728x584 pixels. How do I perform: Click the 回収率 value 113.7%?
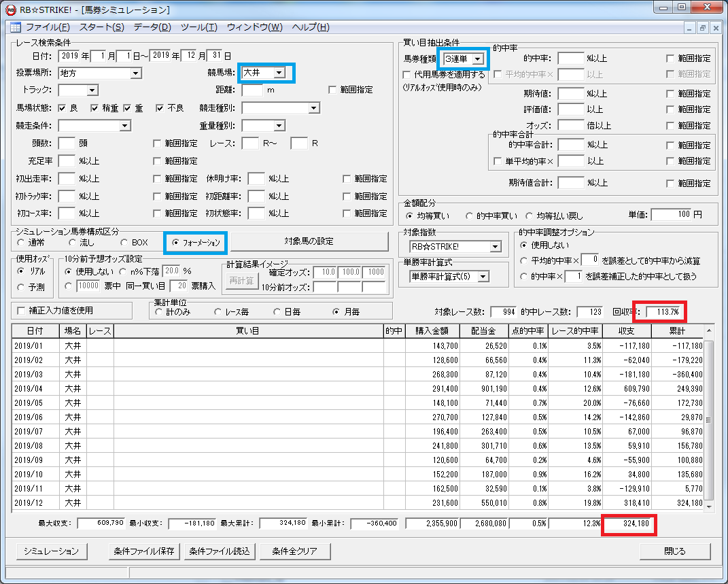[x=663, y=312]
